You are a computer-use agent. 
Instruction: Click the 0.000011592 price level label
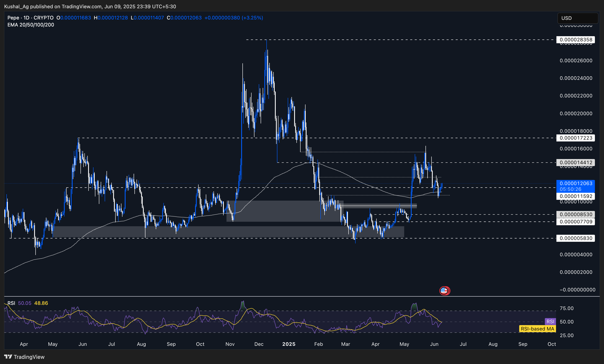(576, 196)
